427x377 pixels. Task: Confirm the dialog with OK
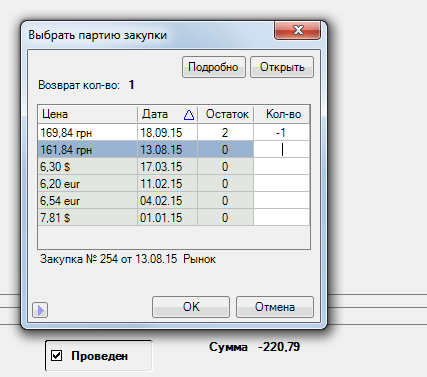191,307
